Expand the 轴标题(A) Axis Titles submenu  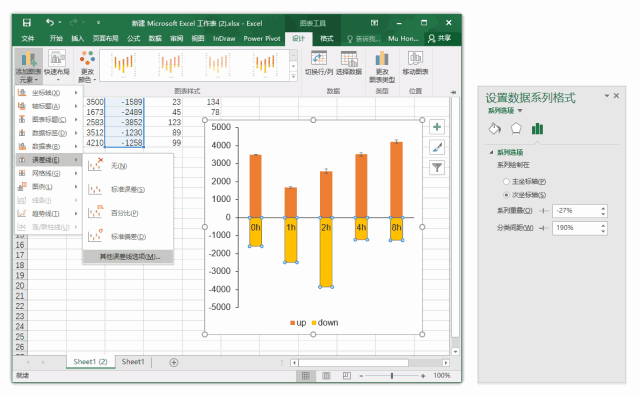pos(49,106)
